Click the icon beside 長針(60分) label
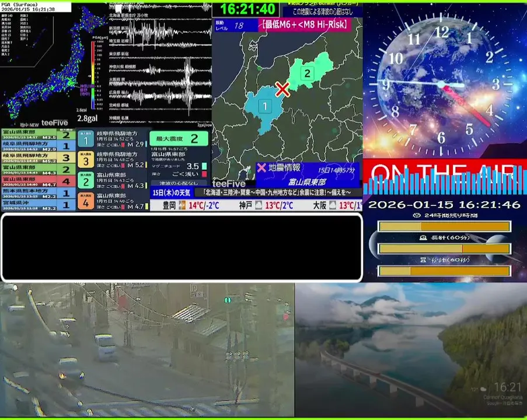 pyautogui.click(x=423, y=238)
